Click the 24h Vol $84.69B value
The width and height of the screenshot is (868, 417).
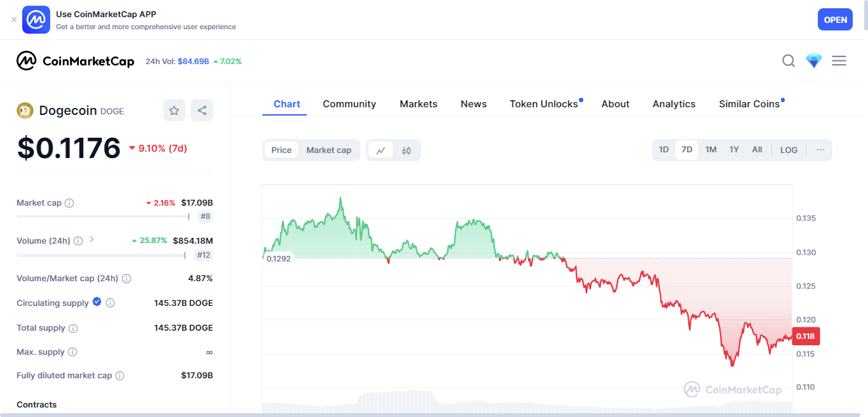(x=193, y=62)
